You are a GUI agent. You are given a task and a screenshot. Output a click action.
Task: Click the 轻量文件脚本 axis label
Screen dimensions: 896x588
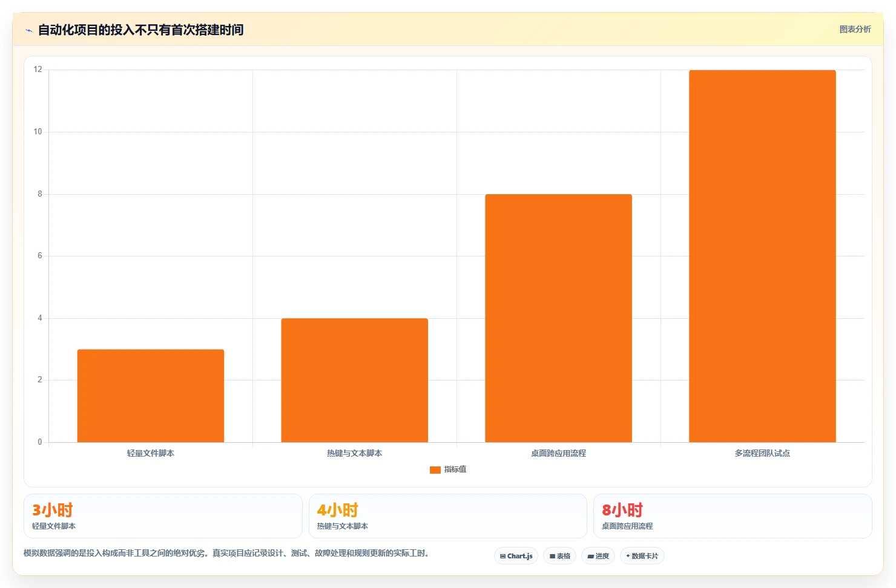pos(151,453)
